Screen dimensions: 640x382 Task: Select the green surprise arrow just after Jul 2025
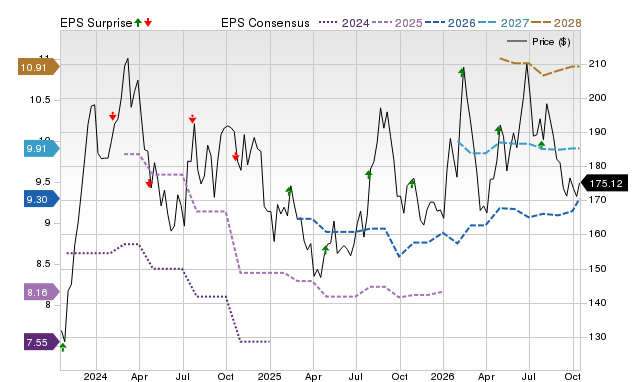(369, 175)
